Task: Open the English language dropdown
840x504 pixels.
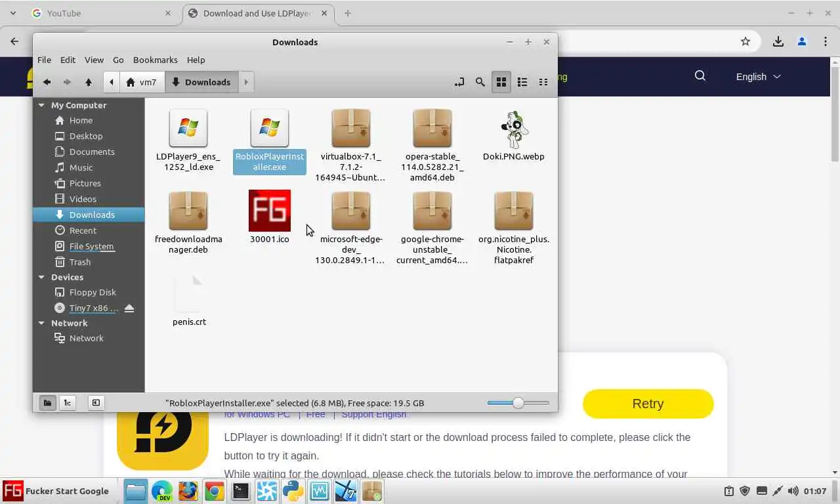Action: click(x=758, y=77)
